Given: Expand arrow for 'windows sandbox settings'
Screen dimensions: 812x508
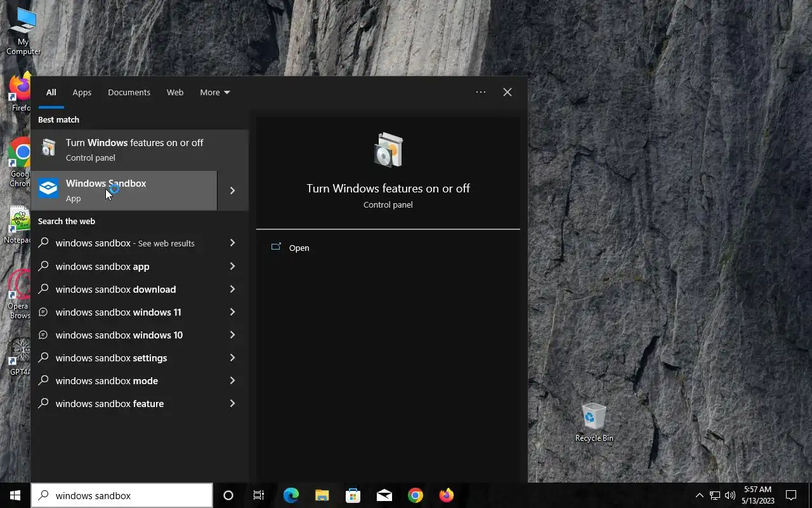Looking at the screenshot, I should (x=232, y=358).
